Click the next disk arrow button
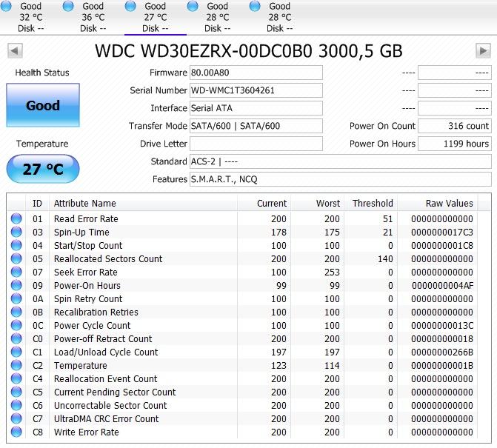 [483, 50]
